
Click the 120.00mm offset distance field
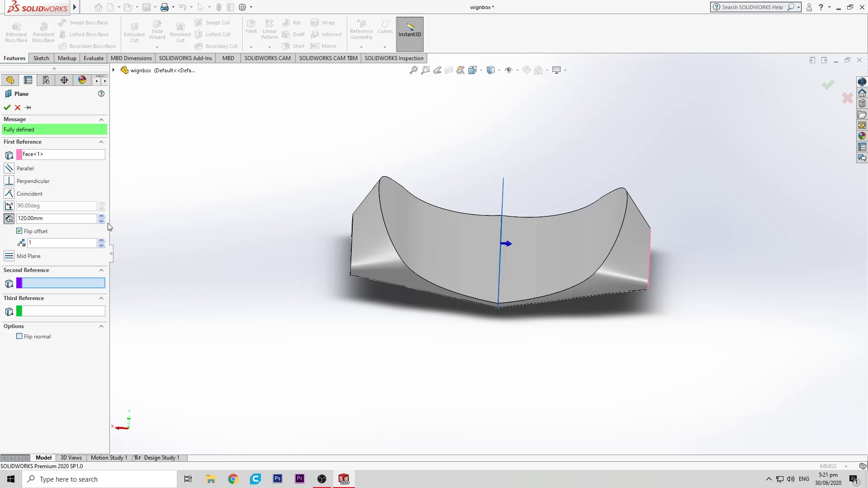coord(57,218)
